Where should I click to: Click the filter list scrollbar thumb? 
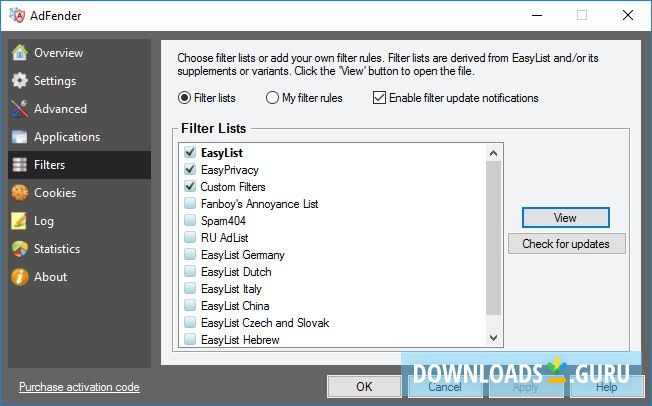(x=494, y=238)
